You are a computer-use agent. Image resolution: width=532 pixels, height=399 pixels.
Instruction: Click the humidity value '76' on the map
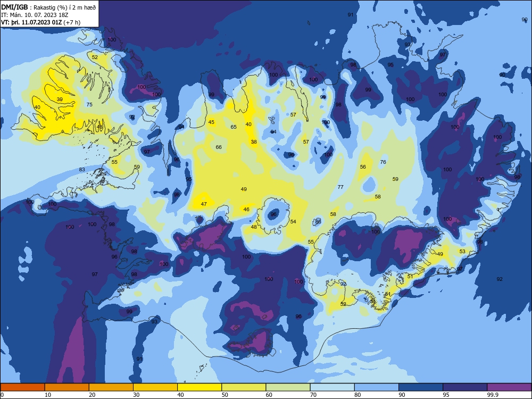click(383, 162)
